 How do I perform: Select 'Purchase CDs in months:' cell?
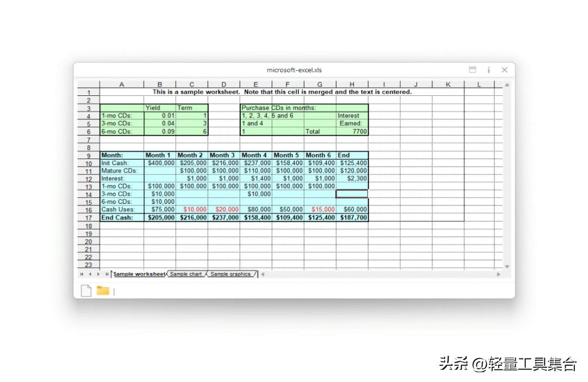[278, 108]
